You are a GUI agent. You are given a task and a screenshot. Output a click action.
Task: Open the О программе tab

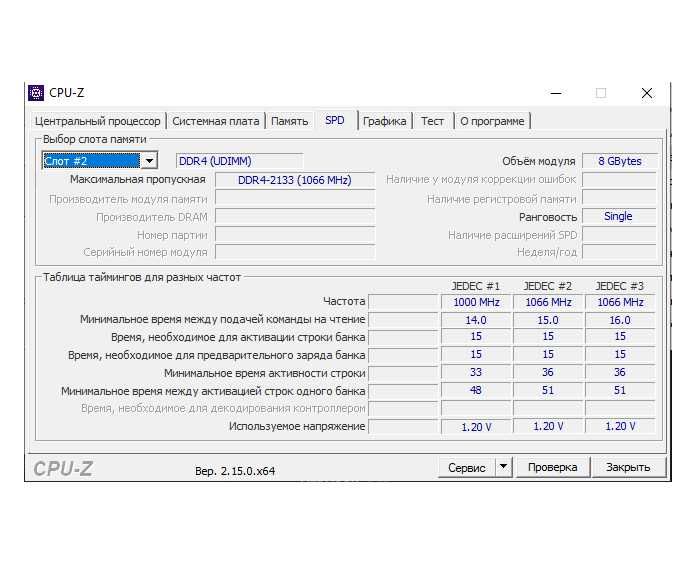pos(492,121)
